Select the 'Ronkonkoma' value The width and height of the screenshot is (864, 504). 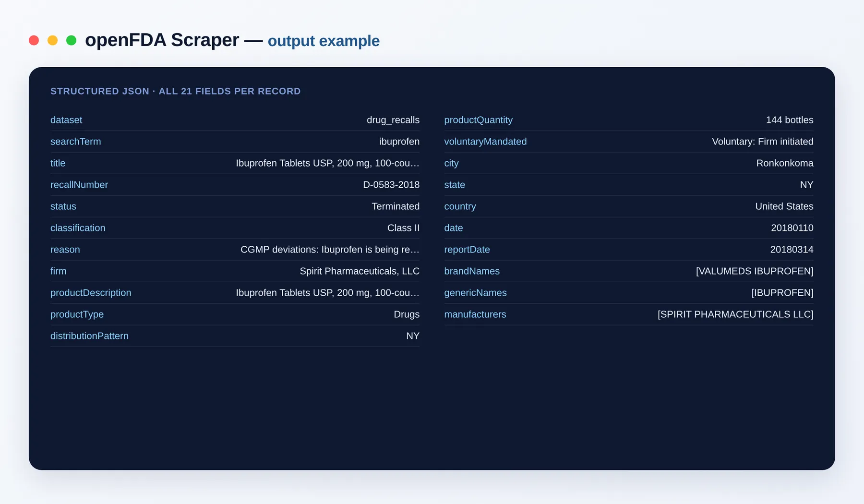tap(785, 163)
